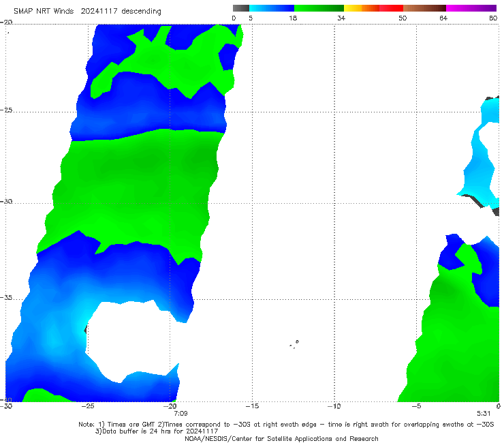Pick the magenta-purple 64–80 color bar segment
This screenshot has height=443, width=504.
click(471, 8)
